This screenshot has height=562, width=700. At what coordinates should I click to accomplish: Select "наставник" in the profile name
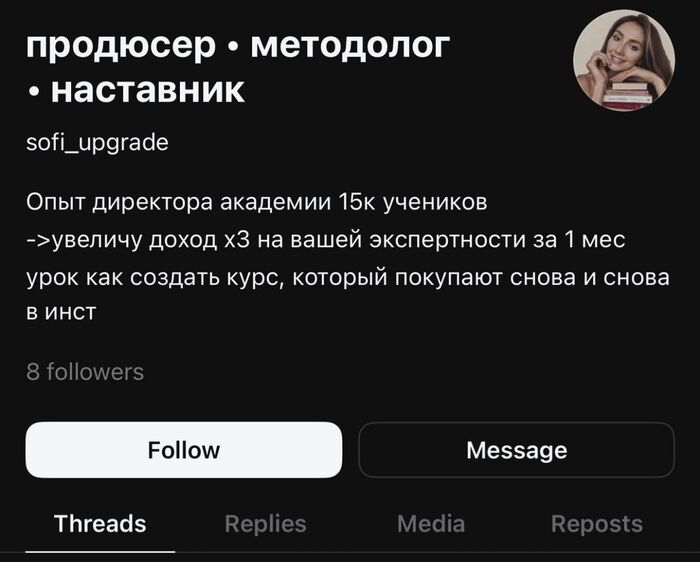(x=147, y=89)
